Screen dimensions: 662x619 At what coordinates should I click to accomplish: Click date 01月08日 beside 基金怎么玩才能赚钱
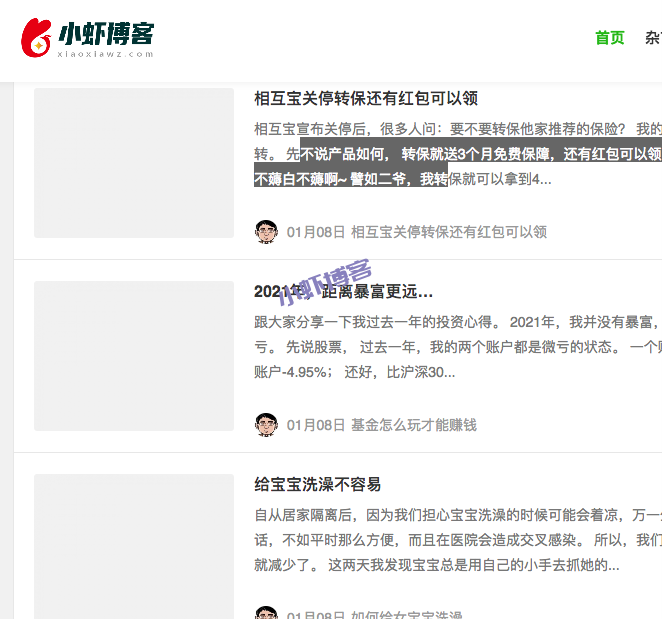point(316,425)
